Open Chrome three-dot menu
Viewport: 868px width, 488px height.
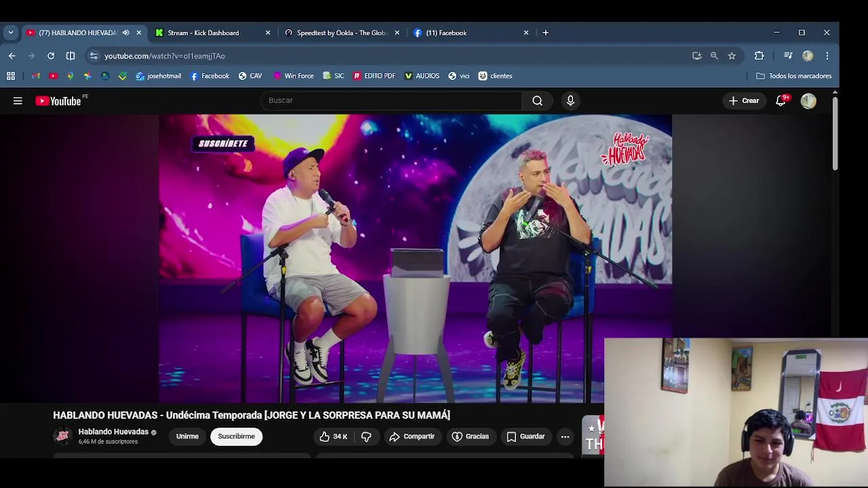tap(827, 56)
